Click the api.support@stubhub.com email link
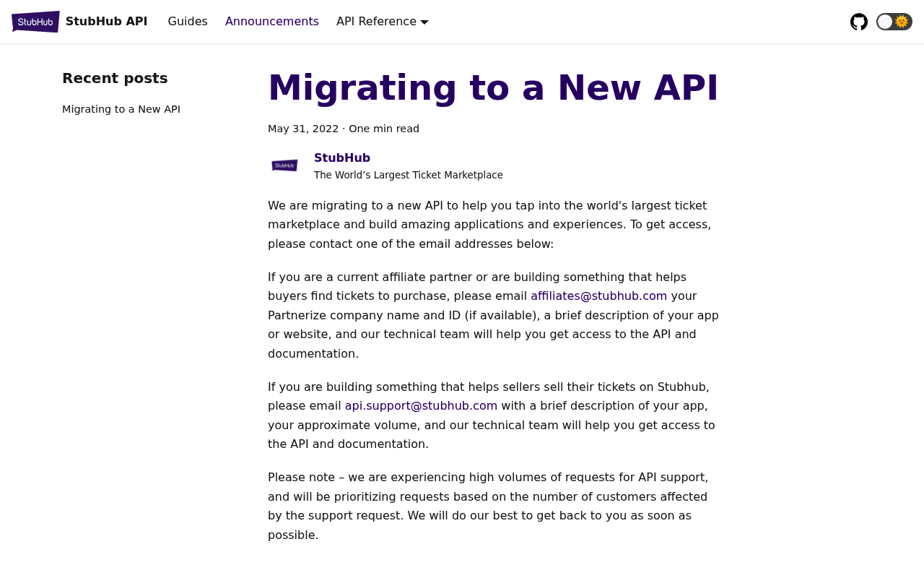Image resolution: width=924 pixels, height=578 pixels. pyautogui.click(x=421, y=405)
